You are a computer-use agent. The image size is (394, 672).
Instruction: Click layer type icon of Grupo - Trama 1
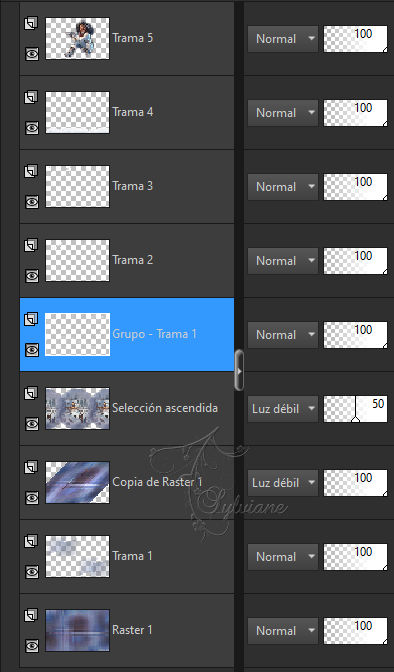pyautogui.click(x=31, y=319)
